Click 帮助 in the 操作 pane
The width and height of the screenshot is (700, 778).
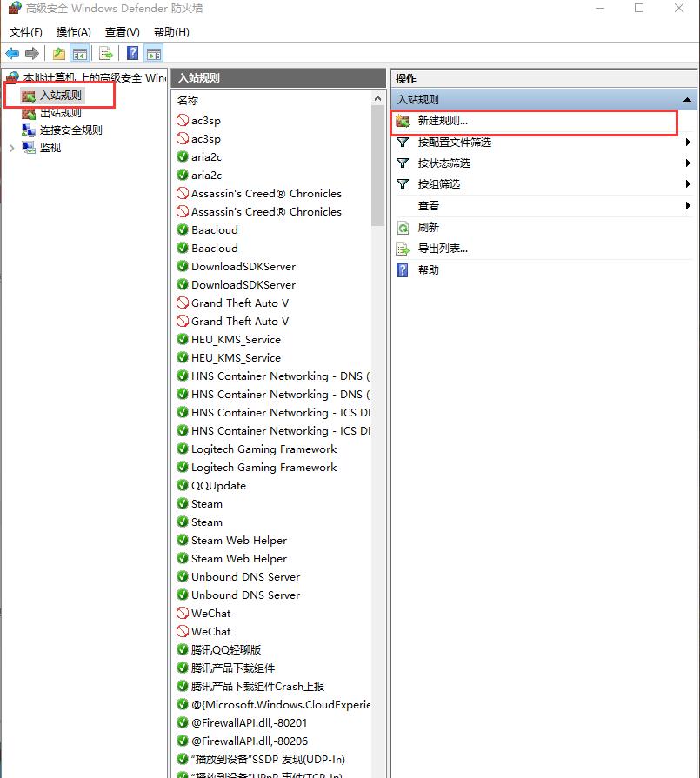click(429, 270)
